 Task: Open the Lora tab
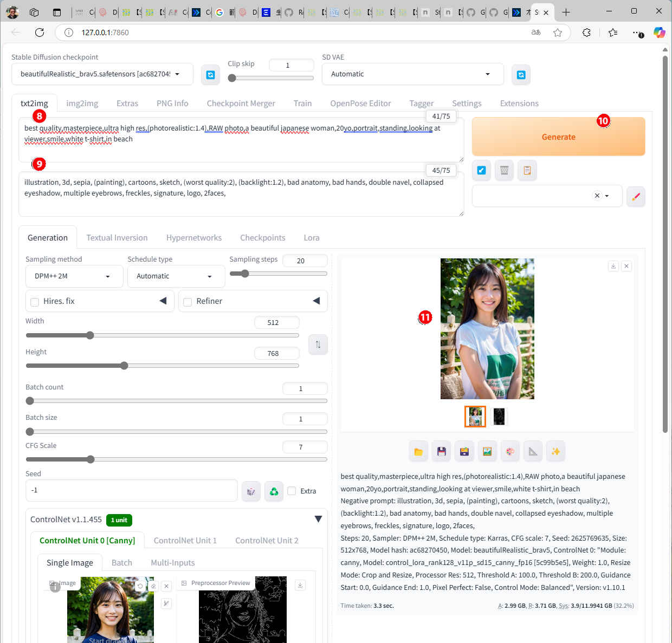(311, 238)
